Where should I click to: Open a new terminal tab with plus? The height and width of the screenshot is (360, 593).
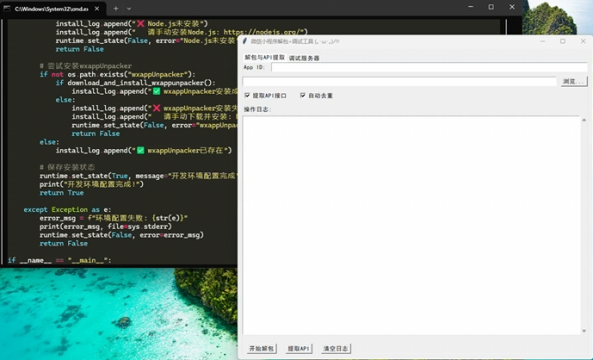116,8
